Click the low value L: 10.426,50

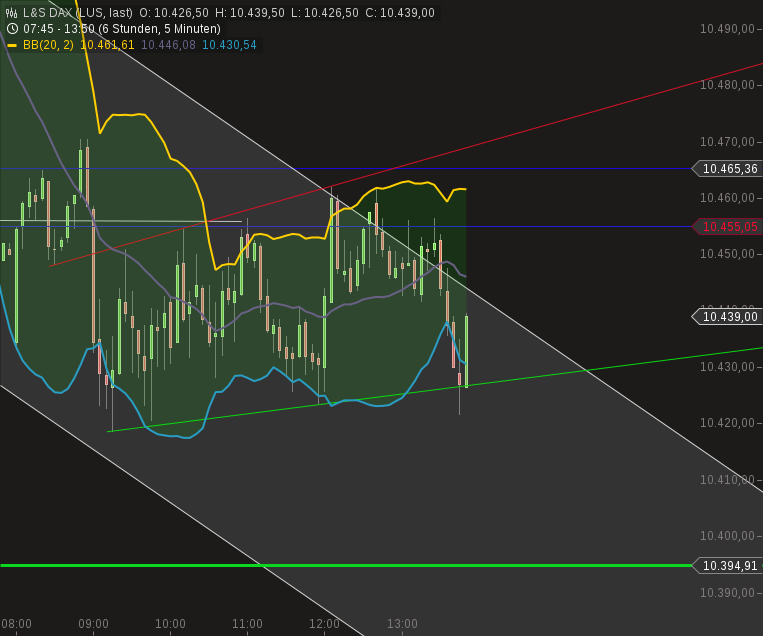325,13
